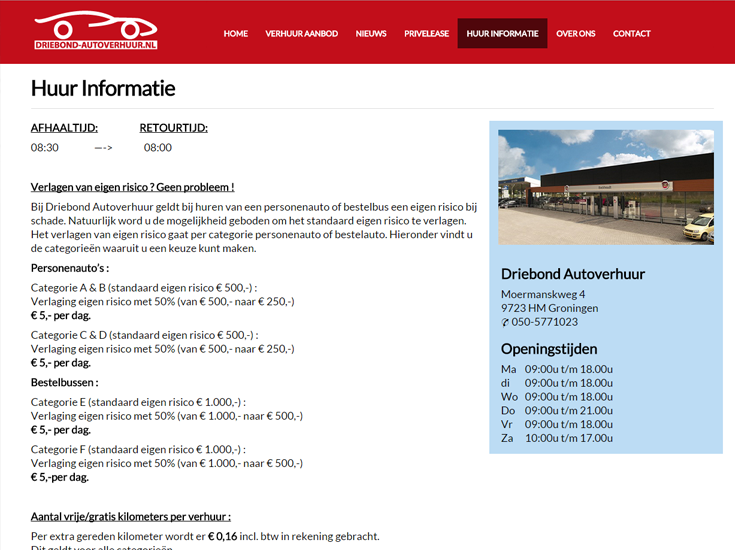Click Vr opening hours row
Image resolution: width=735 pixels, height=550 pixels.
click(x=557, y=424)
